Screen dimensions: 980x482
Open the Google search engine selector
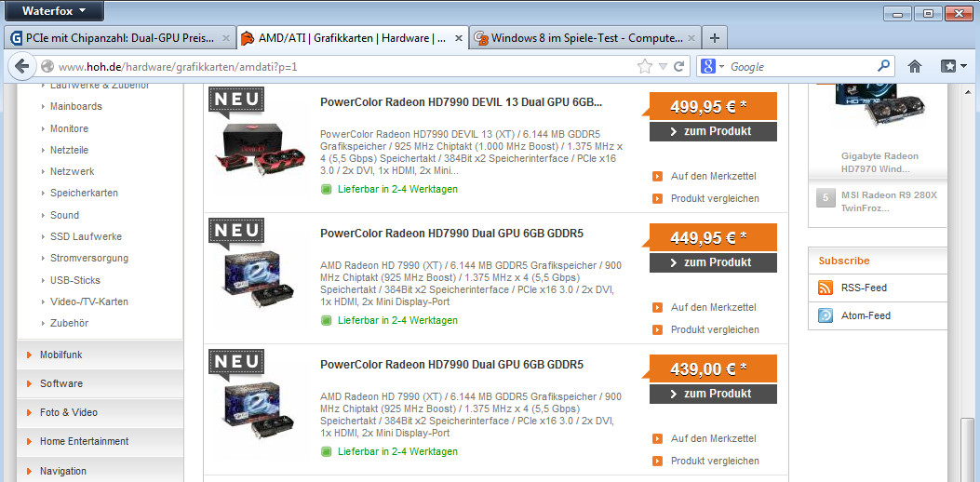712,66
